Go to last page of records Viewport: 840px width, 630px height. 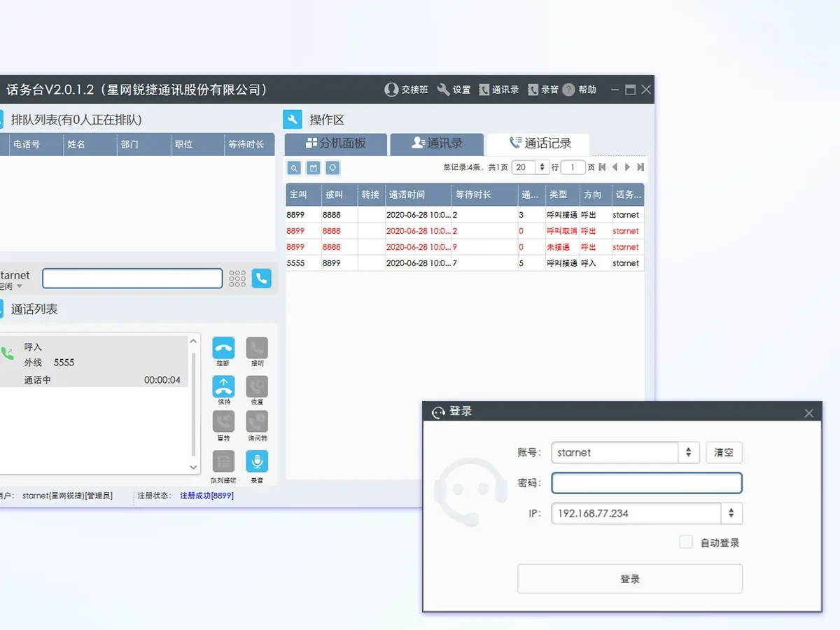[640, 167]
